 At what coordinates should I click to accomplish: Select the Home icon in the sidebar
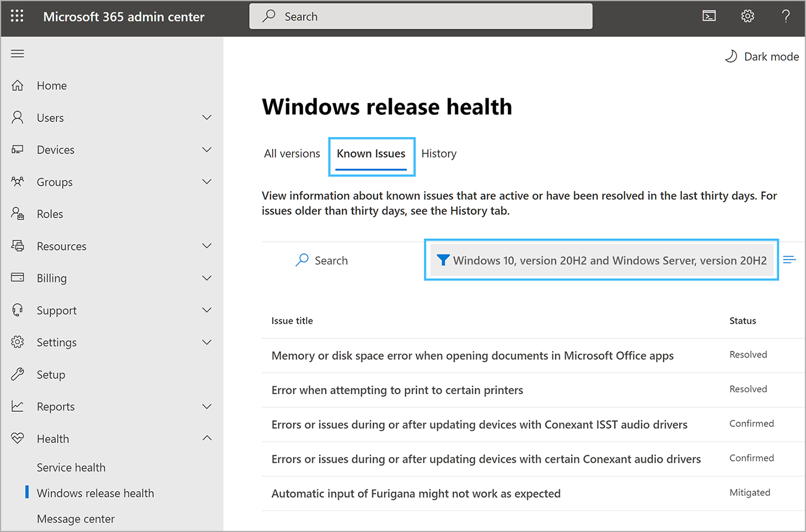(x=17, y=85)
